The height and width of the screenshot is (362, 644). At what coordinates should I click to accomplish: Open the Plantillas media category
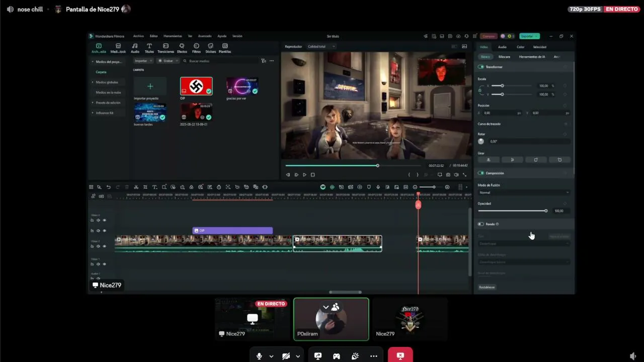(225, 48)
